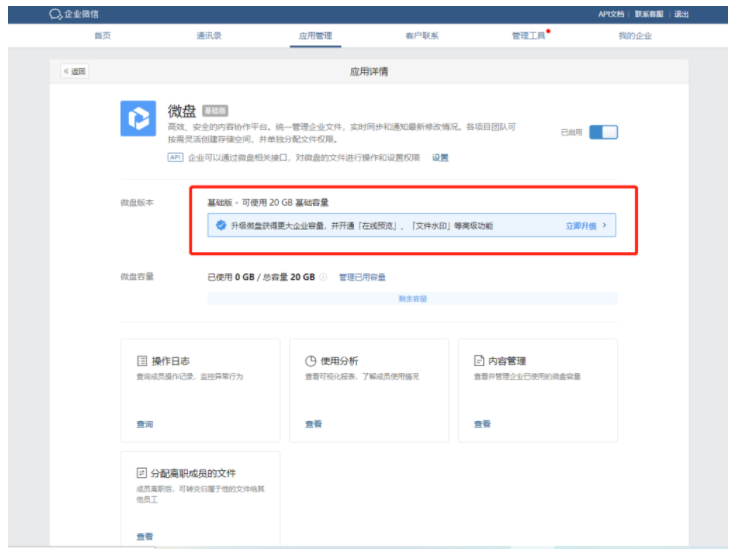Click the blue verified upgrade icon
Image resolution: width=737 pixels, height=557 pixels.
click(x=221, y=226)
